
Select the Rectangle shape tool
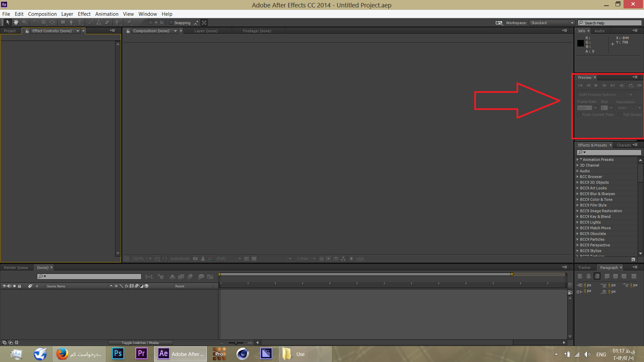63,22
